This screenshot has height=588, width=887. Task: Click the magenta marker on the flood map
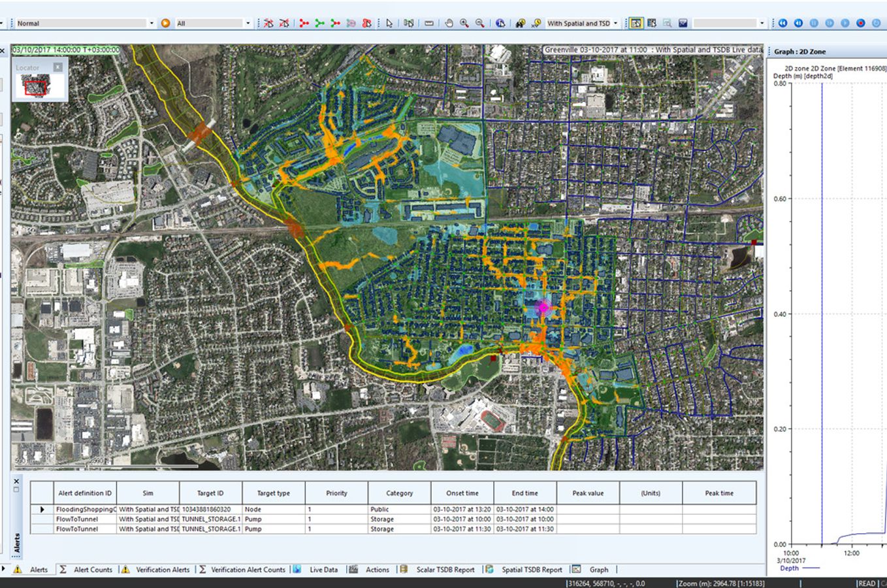(543, 306)
